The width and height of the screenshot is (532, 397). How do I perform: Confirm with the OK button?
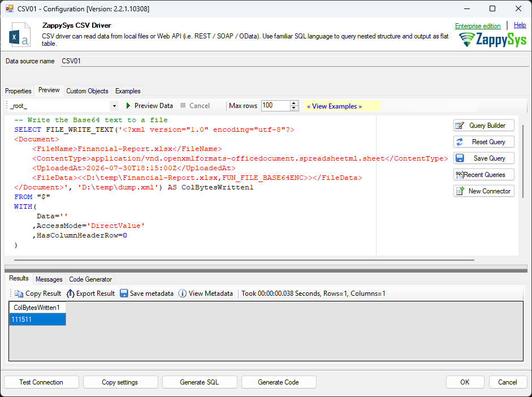point(465,382)
